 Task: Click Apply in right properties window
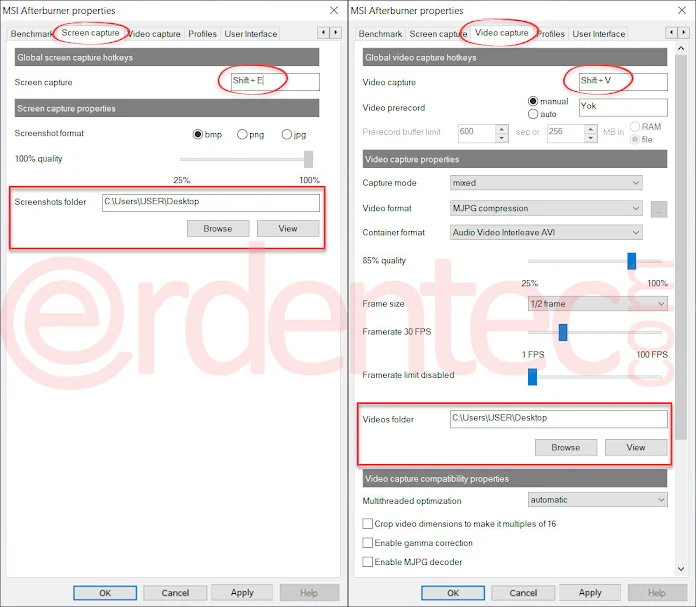click(x=590, y=593)
